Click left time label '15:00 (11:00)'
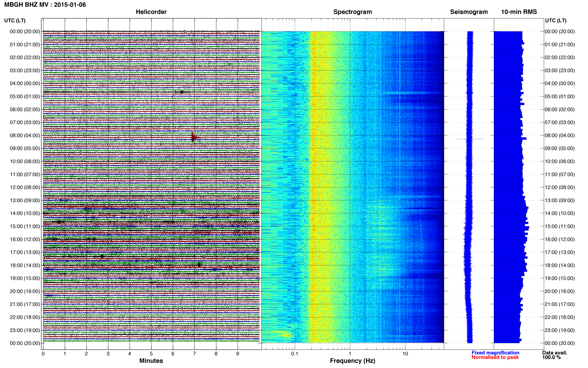588x368 pixels. [x=25, y=226]
